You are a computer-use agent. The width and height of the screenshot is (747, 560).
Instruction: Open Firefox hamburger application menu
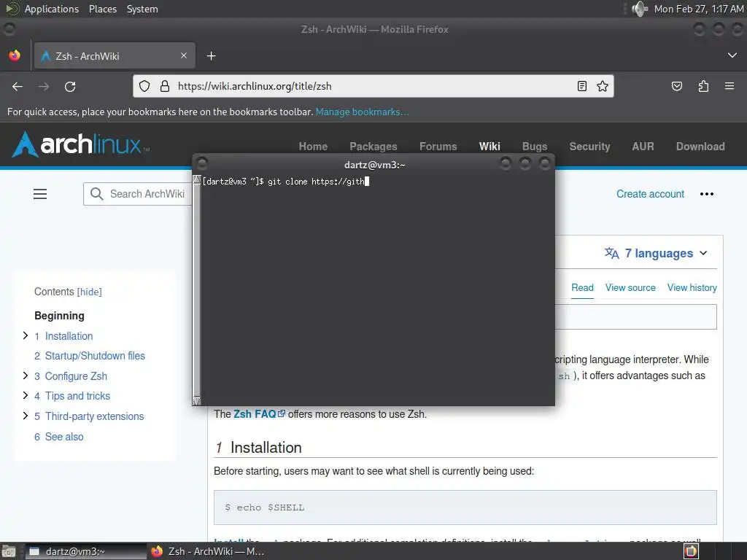click(x=729, y=86)
